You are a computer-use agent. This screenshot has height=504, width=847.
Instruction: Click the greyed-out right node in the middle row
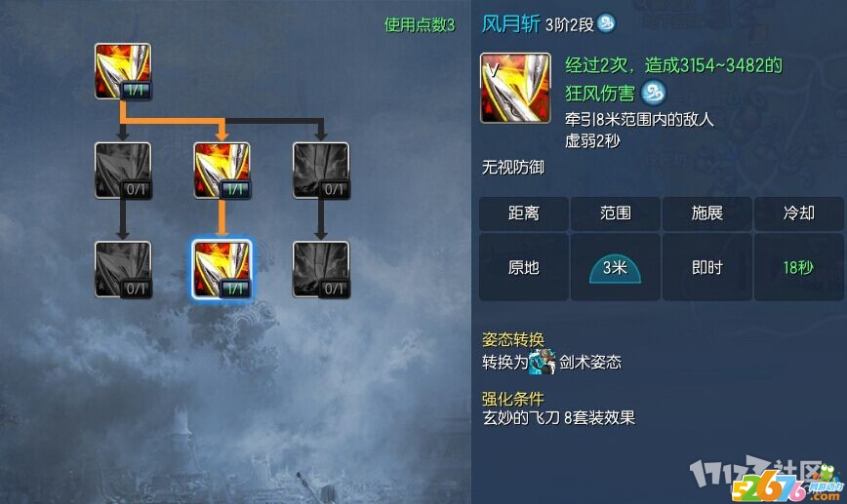321,171
